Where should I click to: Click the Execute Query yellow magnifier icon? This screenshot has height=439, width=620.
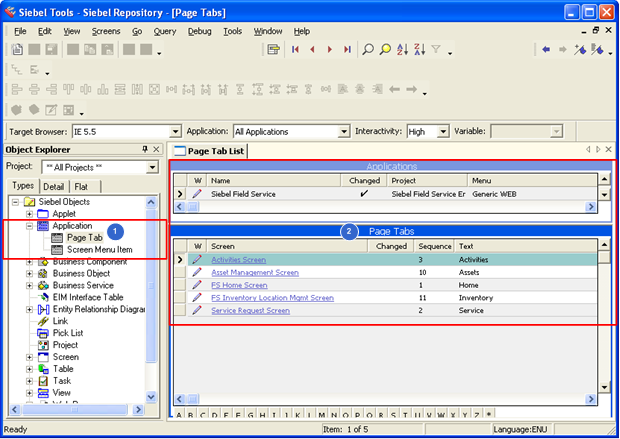click(385, 49)
